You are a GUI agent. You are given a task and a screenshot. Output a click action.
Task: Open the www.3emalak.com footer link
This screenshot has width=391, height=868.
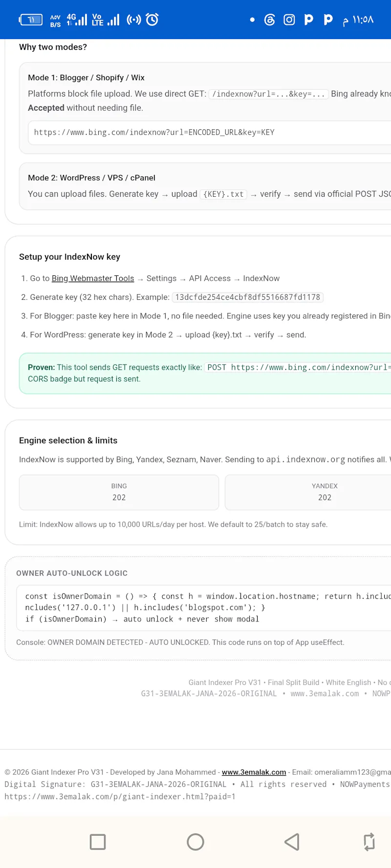(254, 772)
